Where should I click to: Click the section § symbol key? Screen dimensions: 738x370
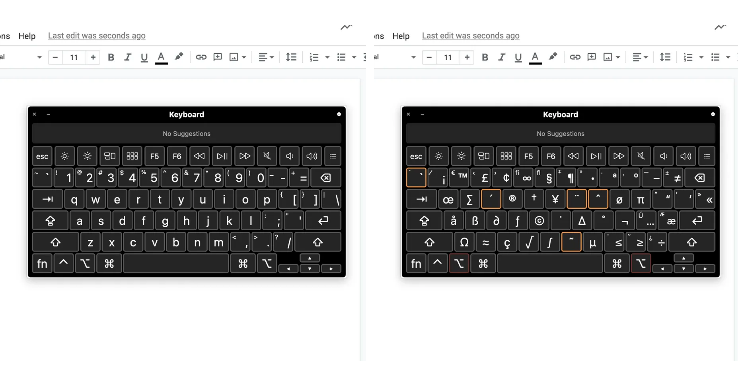[545, 178]
